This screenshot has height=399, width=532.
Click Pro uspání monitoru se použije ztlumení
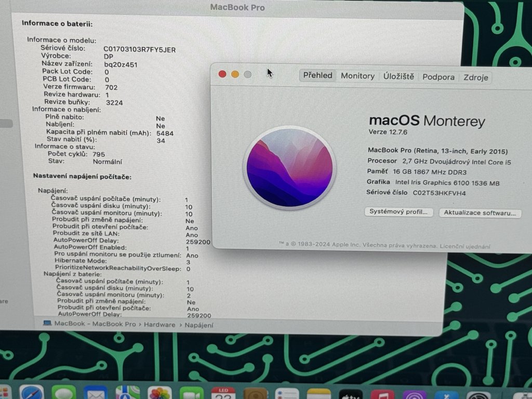(118, 254)
